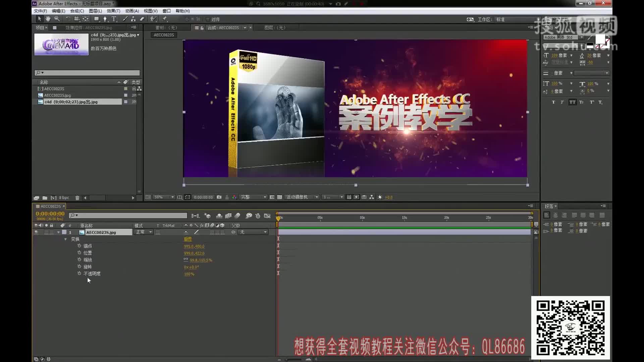
Task: Open the Graph Editor
Action: (267, 216)
